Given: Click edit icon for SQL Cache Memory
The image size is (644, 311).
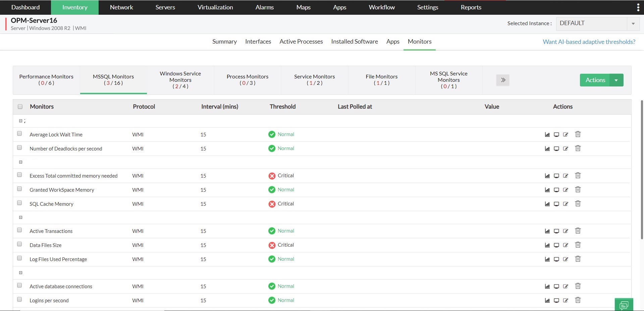Looking at the screenshot, I should coord(566,204).
